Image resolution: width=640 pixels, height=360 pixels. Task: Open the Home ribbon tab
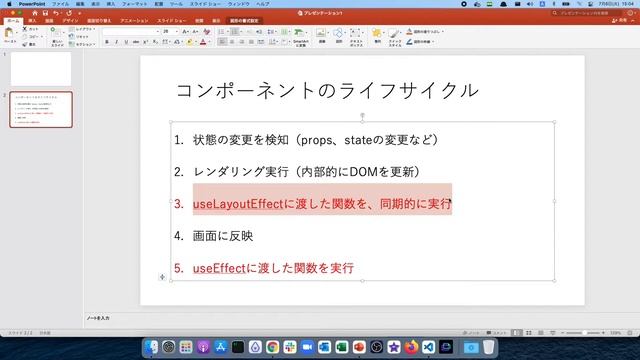click(x=13, y=20)
